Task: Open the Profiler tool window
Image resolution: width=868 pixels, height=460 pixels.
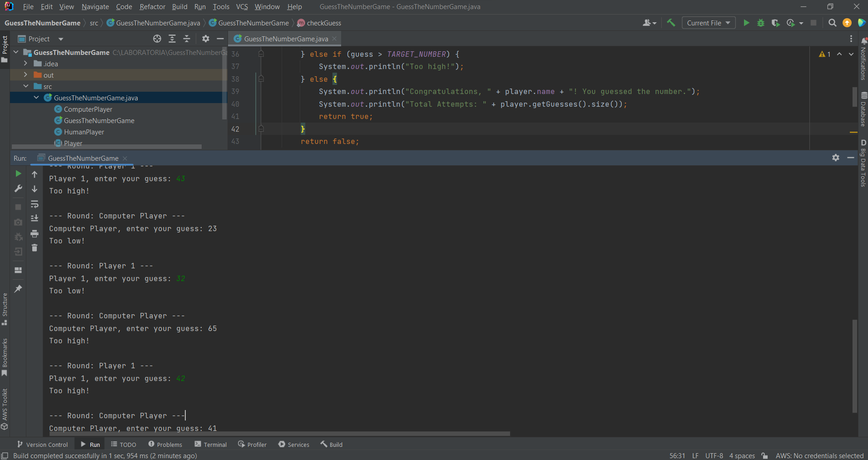Action: 252,445
